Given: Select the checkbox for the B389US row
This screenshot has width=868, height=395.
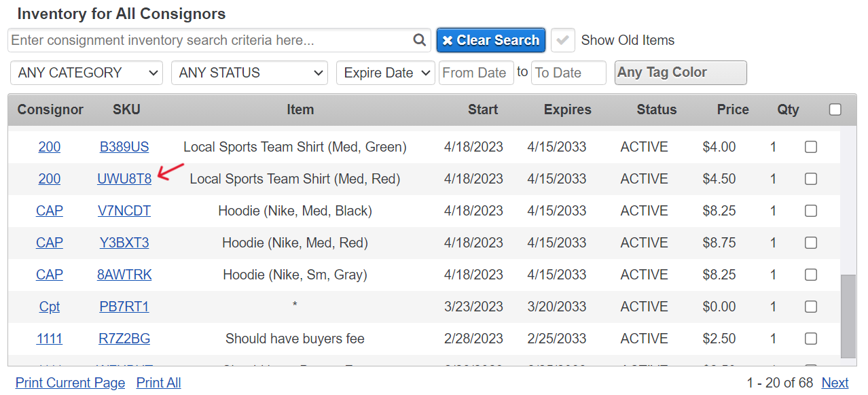Looking at the screenshot, I should 810,147.
